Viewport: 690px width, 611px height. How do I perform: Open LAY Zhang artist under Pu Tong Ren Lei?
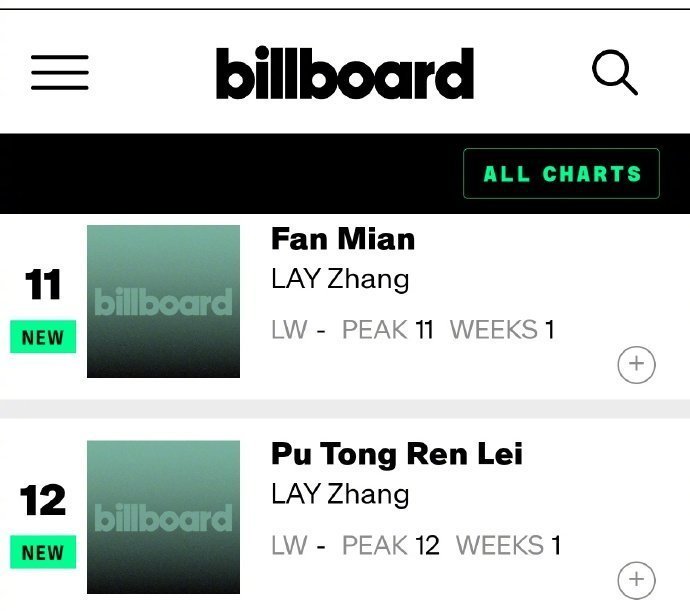point(340,494)
